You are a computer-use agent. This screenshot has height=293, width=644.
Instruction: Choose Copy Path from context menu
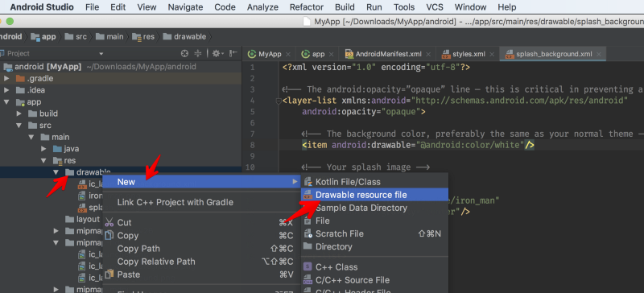coord(201,249)
